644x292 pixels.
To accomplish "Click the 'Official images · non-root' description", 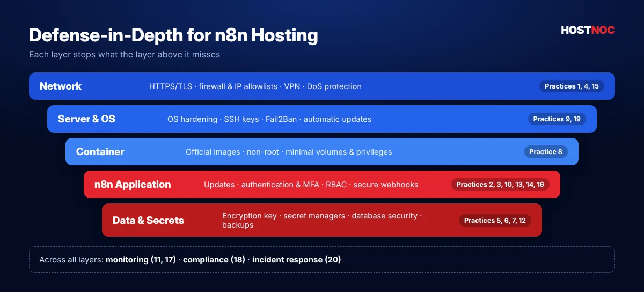I will click(x=289, y=152).
